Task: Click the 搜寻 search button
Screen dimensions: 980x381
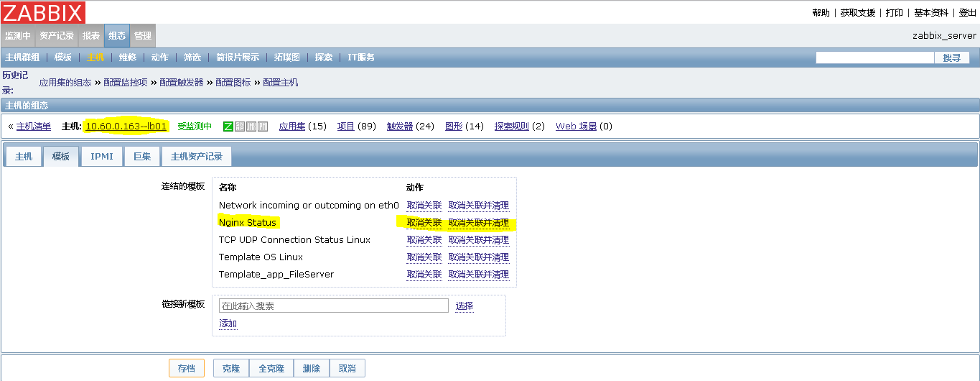Action: [952, 58]
